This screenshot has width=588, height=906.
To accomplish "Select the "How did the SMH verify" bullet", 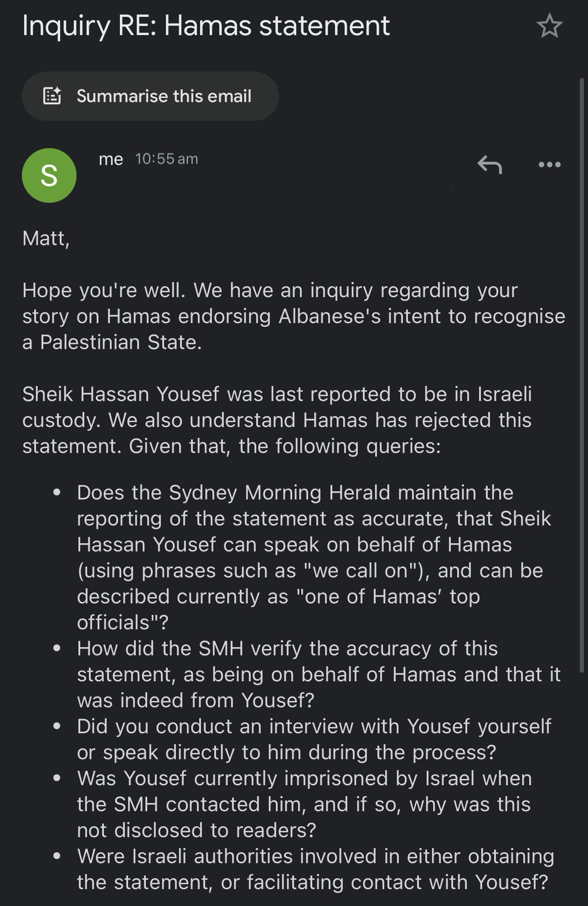I will coord(287,649).
